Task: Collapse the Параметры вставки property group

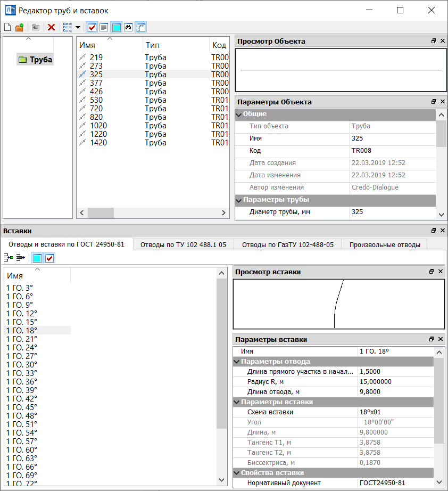Action: [x=237, y=402]
